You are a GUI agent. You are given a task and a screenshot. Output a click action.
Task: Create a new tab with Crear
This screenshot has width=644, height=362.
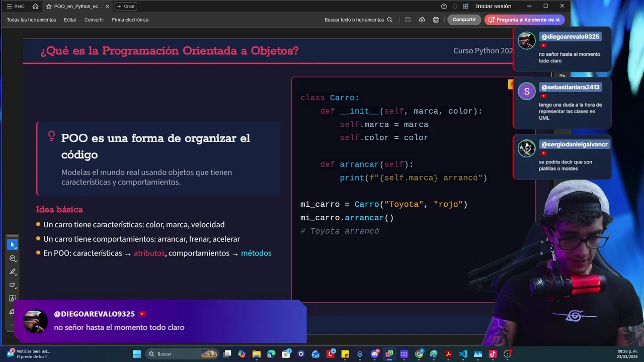126,6
